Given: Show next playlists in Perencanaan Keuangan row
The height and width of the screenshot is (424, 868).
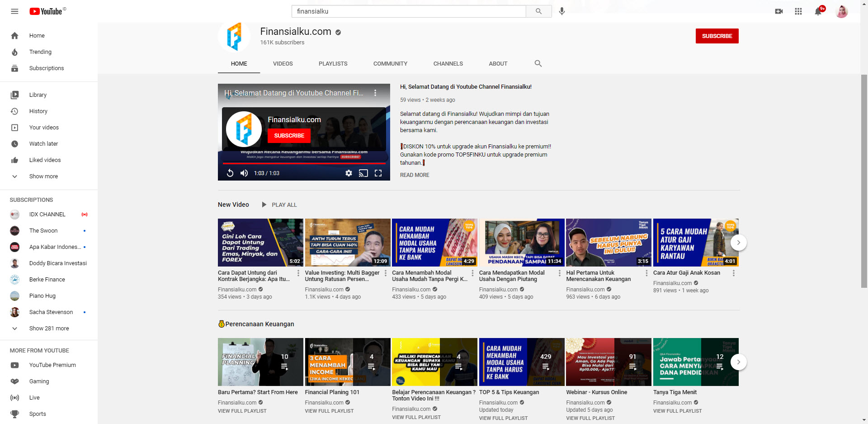Looking at the screenshot, I should click(738, 362).
